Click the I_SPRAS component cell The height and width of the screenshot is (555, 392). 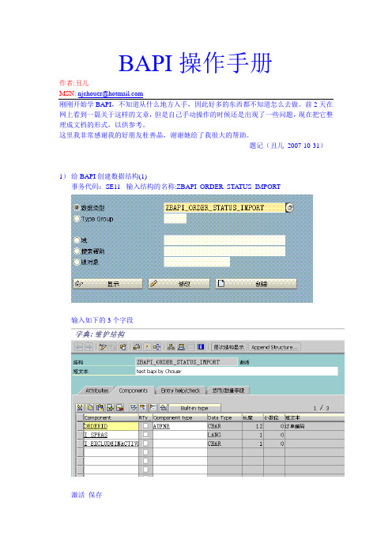[x=111, y=435]
